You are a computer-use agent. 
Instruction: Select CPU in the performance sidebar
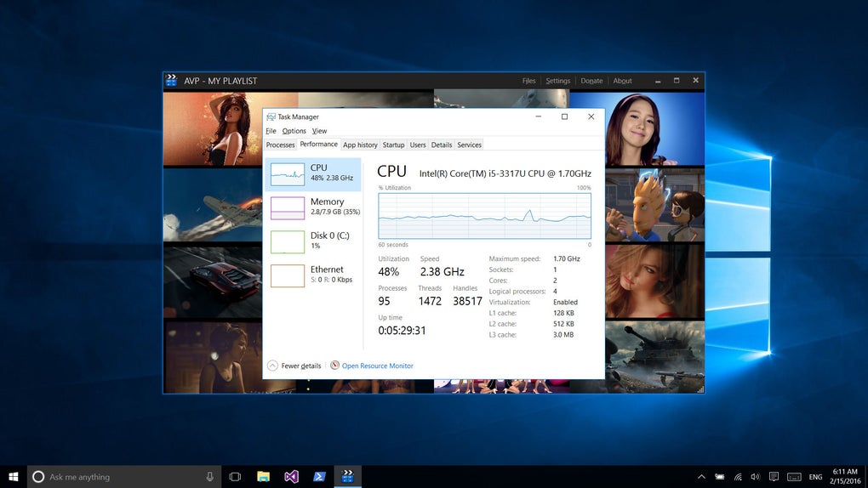[313, 174]
